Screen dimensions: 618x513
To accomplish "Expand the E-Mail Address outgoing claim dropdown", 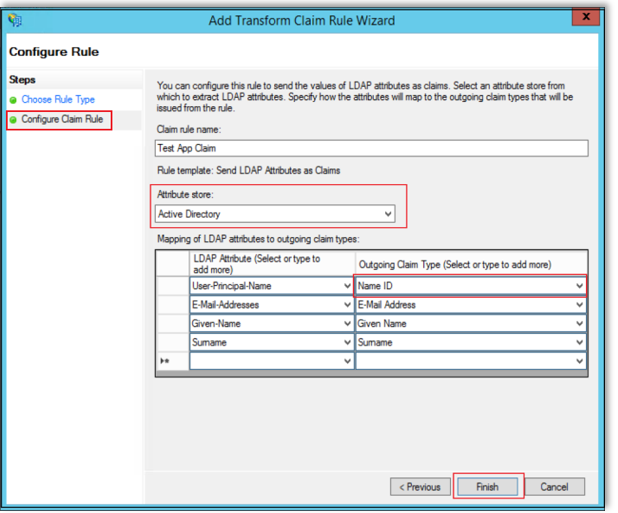I will 579,305.
